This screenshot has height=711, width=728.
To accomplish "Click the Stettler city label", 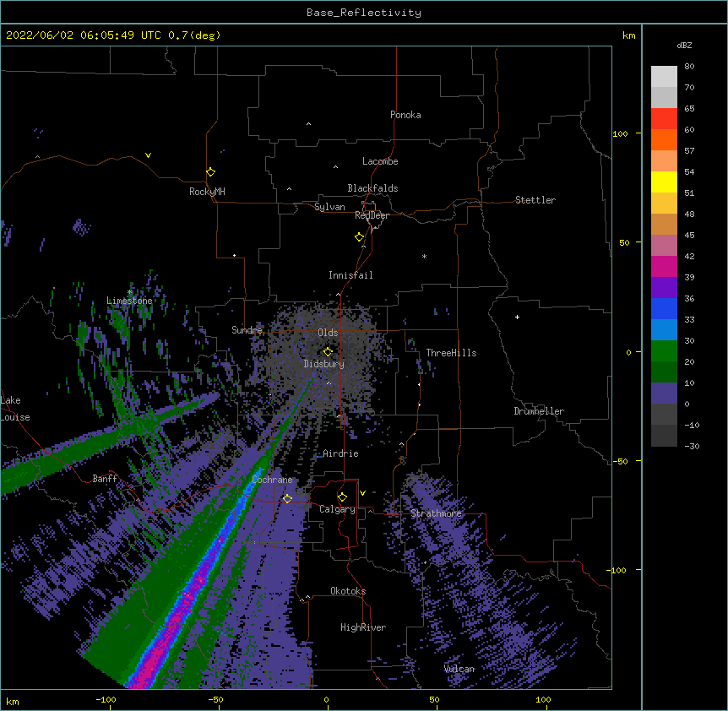I will point(535,200).
